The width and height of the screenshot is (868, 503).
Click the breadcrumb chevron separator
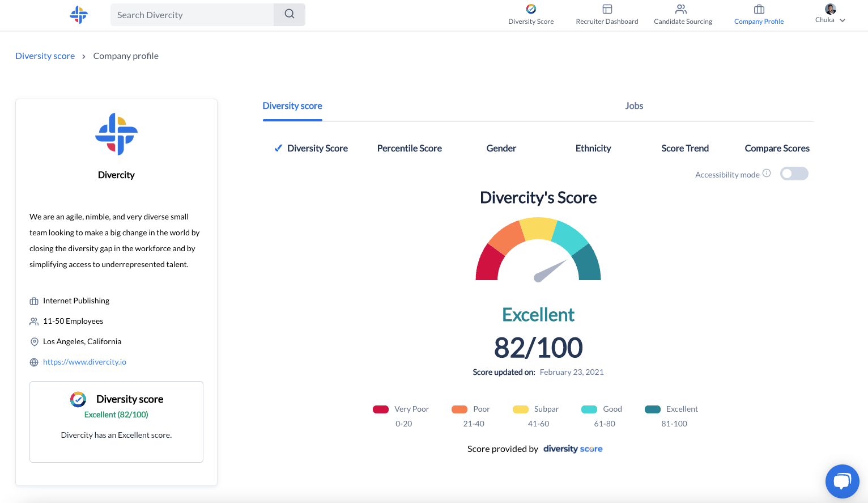(x=84, y=56)
